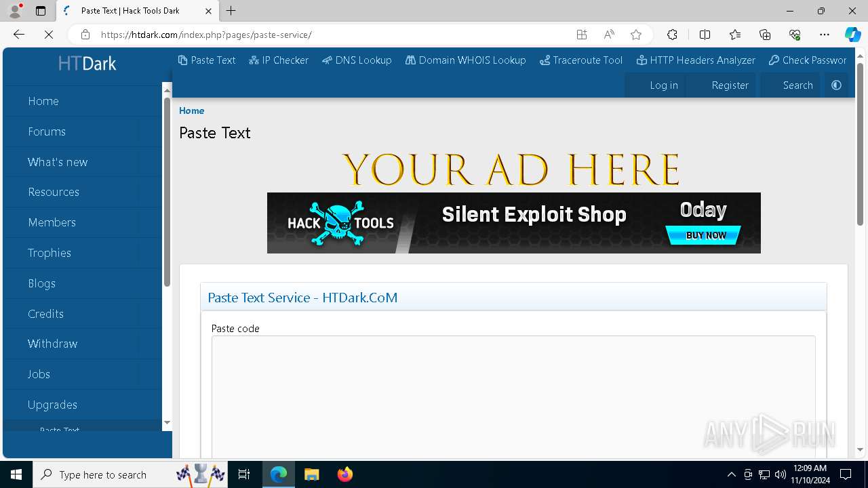The height and width of the screenshot is (488, 868).
Task: Click the HTDark logo
Action: (87, 64)
